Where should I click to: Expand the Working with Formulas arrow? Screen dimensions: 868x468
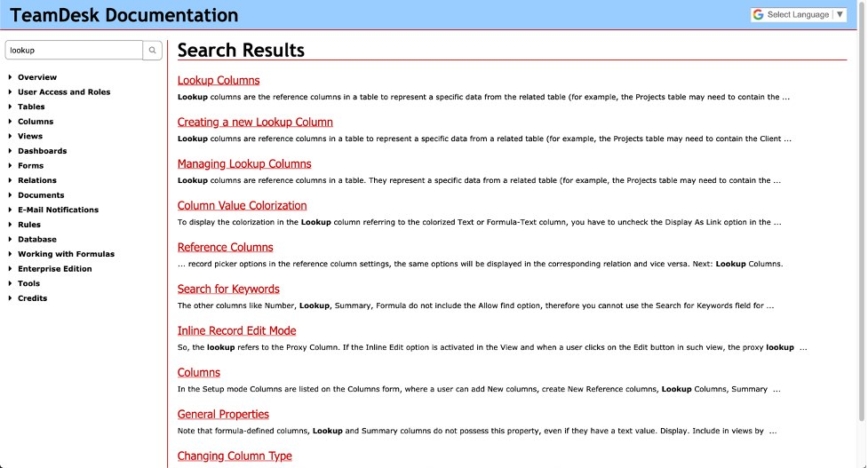[10, 254]
